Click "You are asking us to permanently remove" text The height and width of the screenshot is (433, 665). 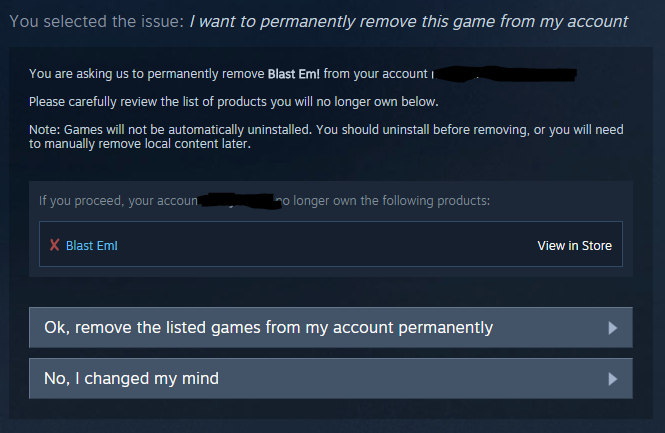pyautogui.click(x=147, y=73)
